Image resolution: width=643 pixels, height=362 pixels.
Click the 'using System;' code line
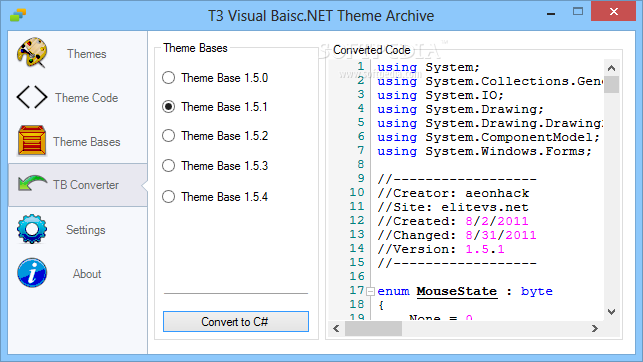click(x=428, y=67)
